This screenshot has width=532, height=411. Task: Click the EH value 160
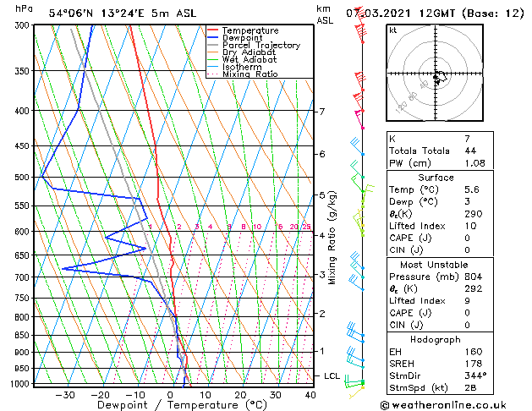tap(474, 352)
